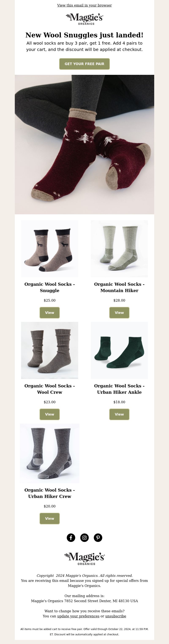This screenshot has width=169, height=644.
Task: Open the Facebook social icon
Action: click(x=71, y=537)
